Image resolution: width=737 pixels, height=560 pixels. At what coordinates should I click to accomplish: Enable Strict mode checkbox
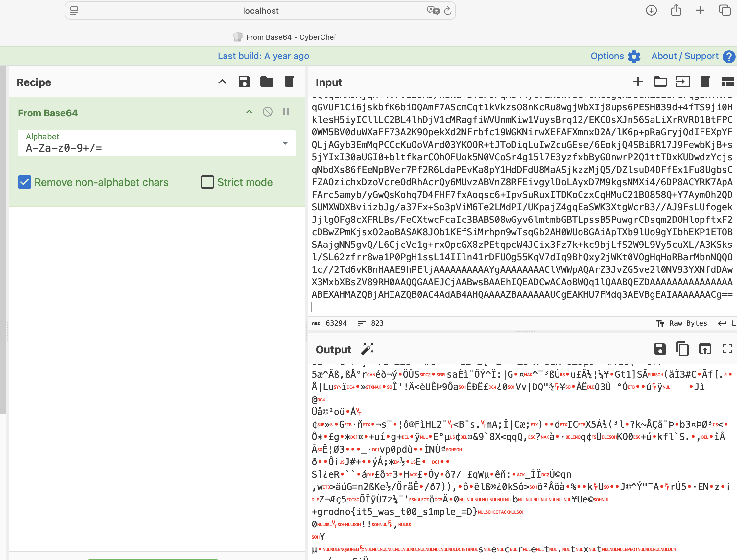pos(207,182)
